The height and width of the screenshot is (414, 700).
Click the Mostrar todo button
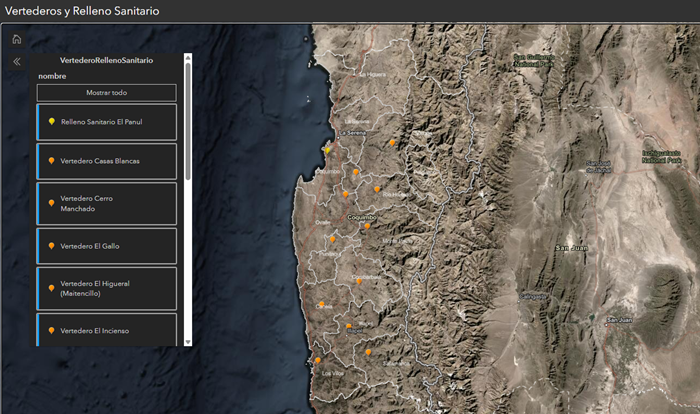pos(107,93)
